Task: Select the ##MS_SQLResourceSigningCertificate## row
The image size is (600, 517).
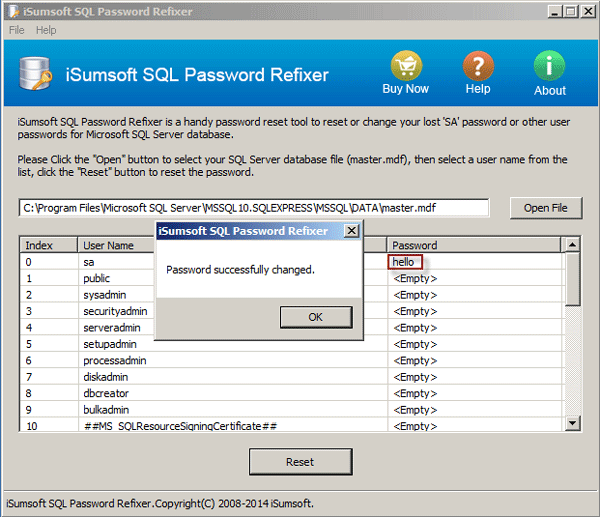Action: coord(292,426)
